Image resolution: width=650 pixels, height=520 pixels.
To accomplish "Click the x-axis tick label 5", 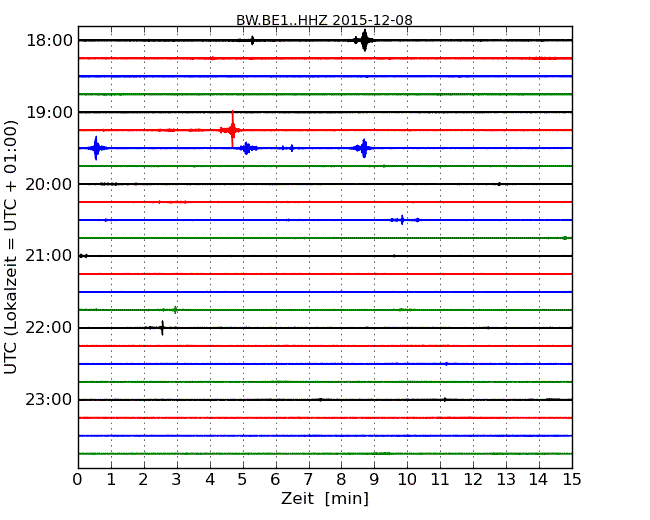I will click(243, 479).
